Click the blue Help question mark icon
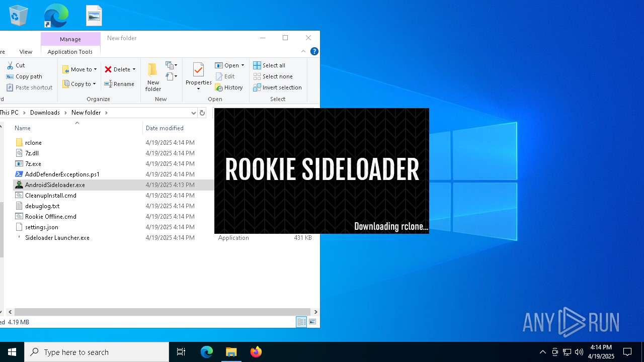The width and height of the screenshot is (644, 362). pyautogui.click(x=314, y=51)
